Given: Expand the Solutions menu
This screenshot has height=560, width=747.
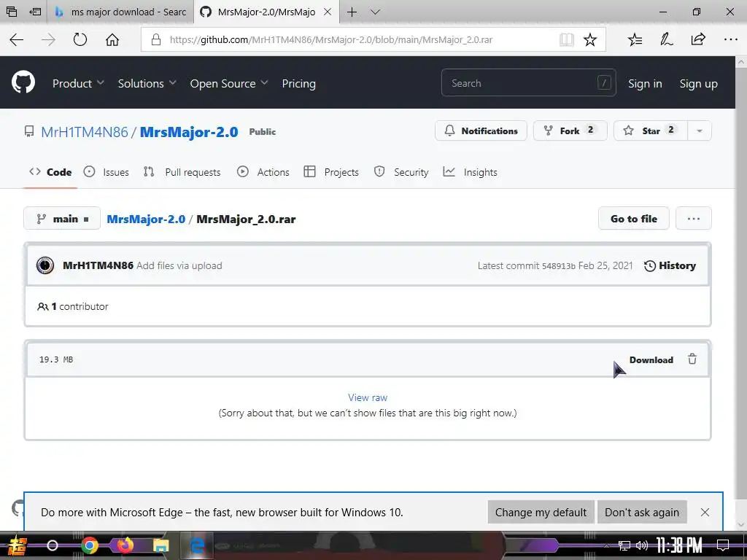Looking at the screenshot, I should 147,83.
